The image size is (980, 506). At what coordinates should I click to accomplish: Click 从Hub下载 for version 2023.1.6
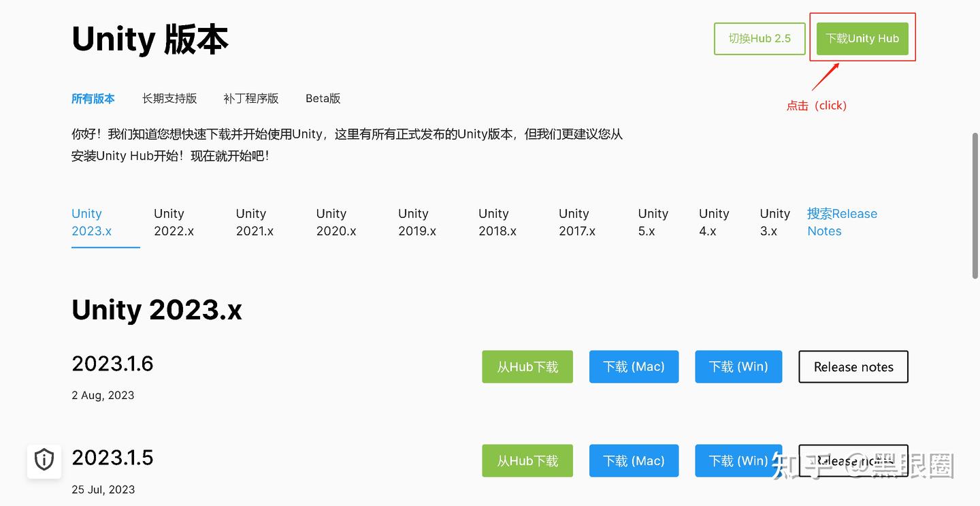pyautogui.click(x=527, y=366)
